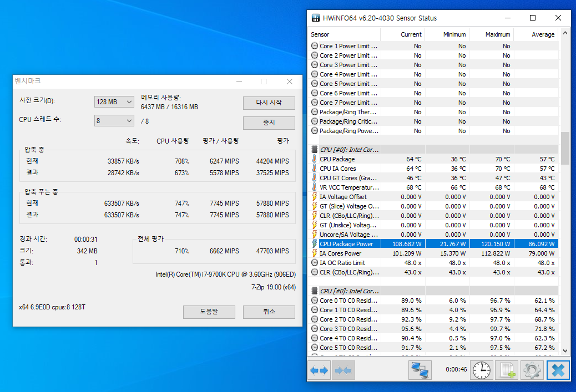Open the network remote monitoring icon
Viewport: 576px width, 392px height.
coord(420,370)
